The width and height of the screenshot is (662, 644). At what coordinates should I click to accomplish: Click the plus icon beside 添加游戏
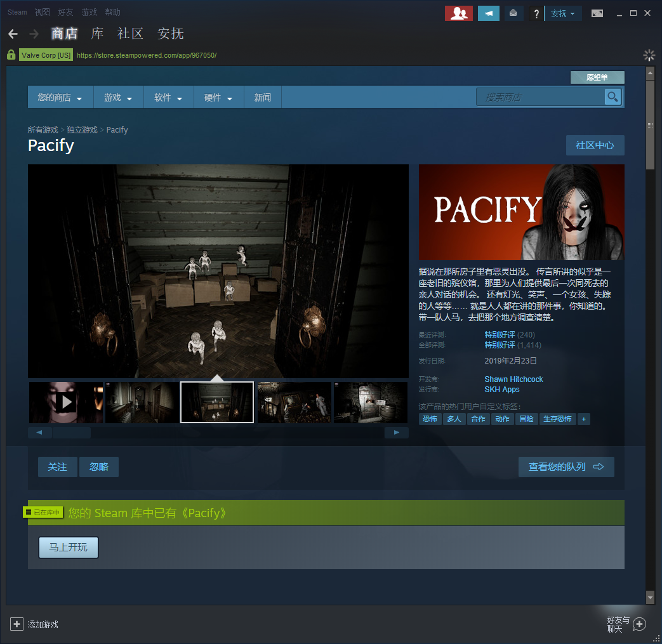[x=17, y=624]
